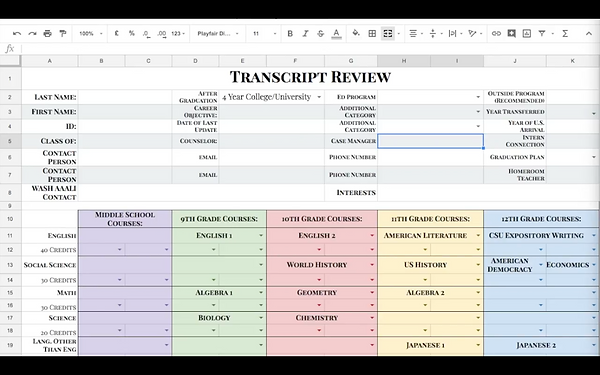Open the fill color picker

pos(356,34)
